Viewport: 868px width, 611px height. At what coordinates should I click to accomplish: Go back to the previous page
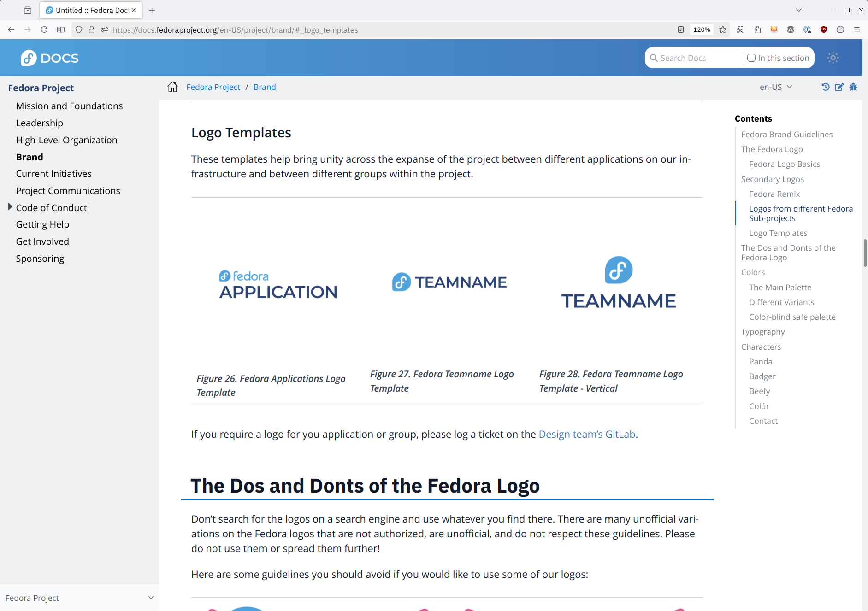11,30
